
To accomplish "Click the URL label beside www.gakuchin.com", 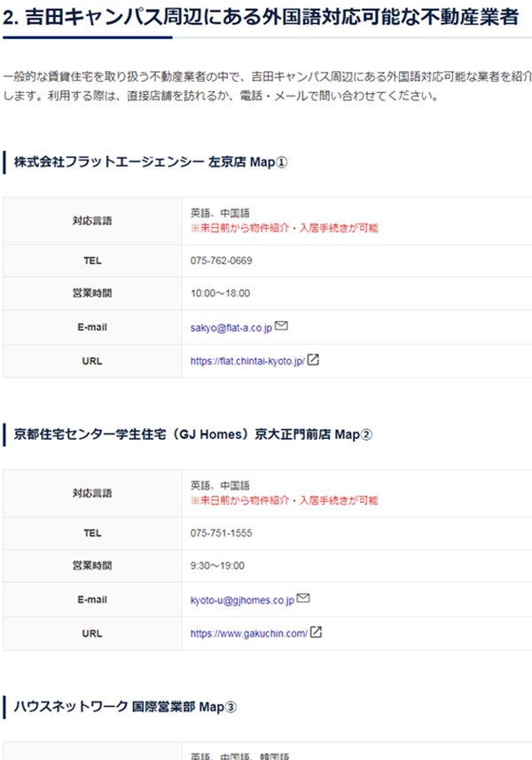I will point(92,633).
